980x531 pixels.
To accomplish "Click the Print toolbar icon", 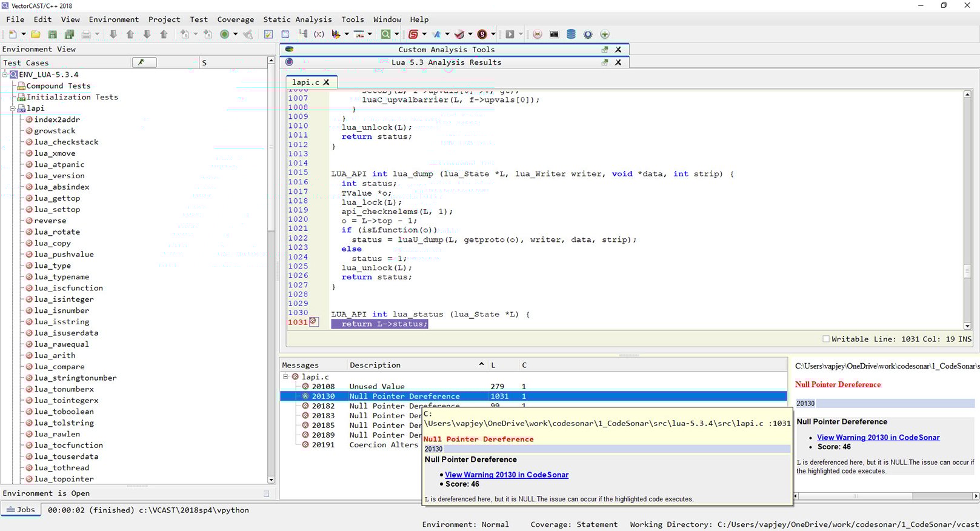I will (x=87, y=35).
